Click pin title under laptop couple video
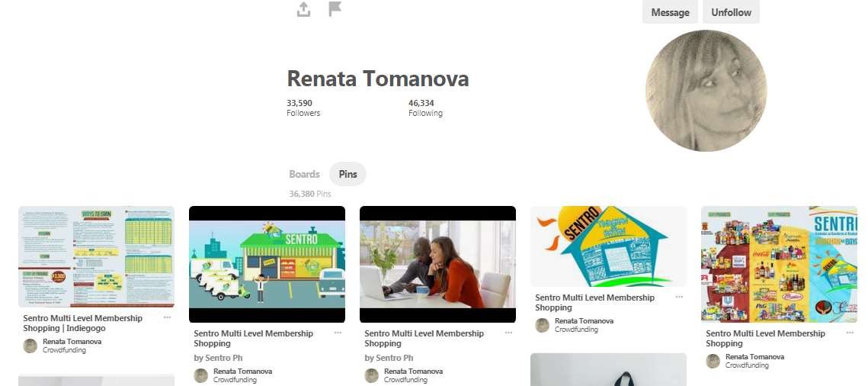This screenshot has height=386, width=868. [x=424, y=339]
